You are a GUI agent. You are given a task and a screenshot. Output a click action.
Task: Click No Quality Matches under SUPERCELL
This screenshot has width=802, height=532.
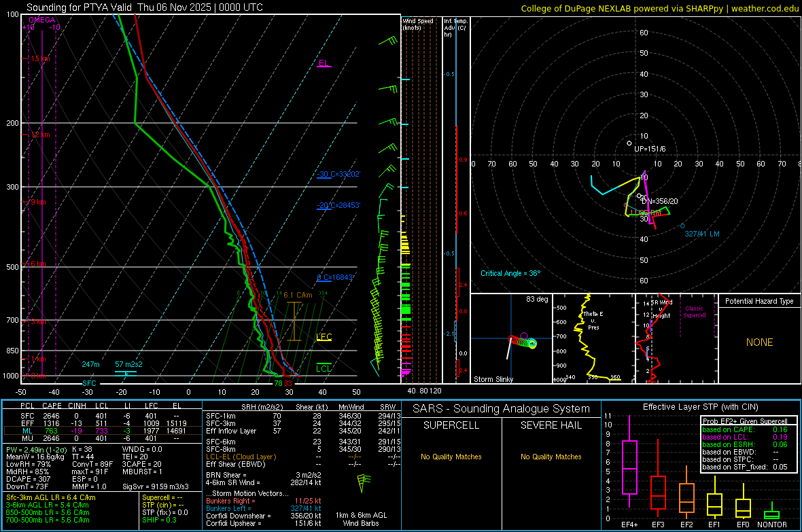click(x=451, y=457)
